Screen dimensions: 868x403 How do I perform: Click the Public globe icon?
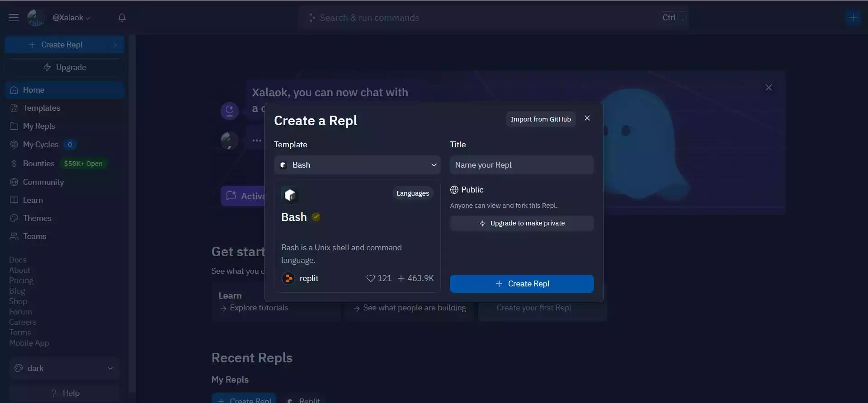click(x=454, y=190)
